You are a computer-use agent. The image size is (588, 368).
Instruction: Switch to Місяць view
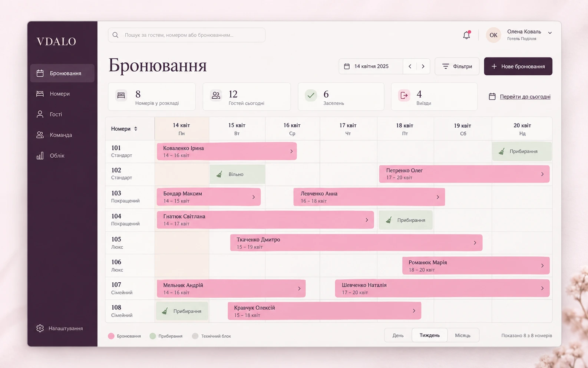(463, 335)
